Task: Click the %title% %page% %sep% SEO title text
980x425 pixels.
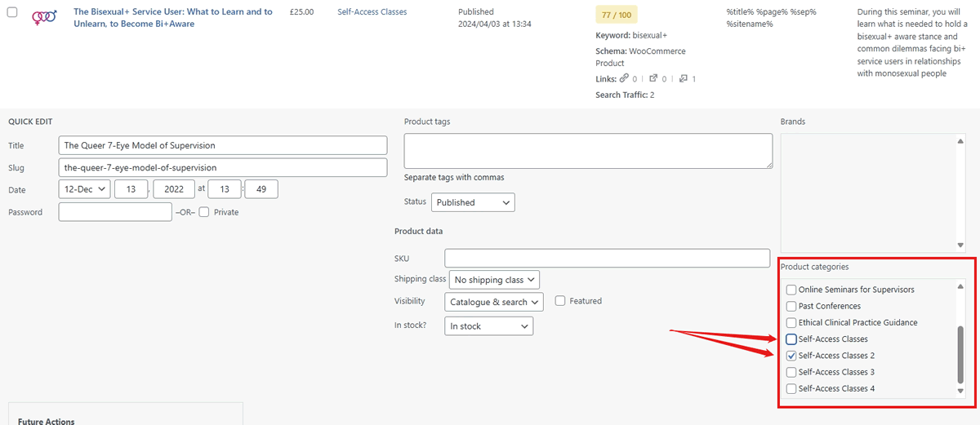Action: click(x=771, y=18)
